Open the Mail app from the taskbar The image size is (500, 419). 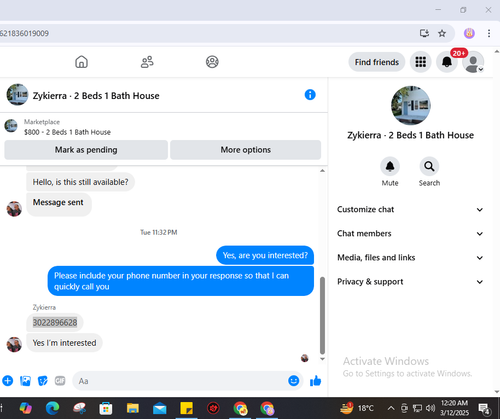pyautogui.click(x=160, y=408)
